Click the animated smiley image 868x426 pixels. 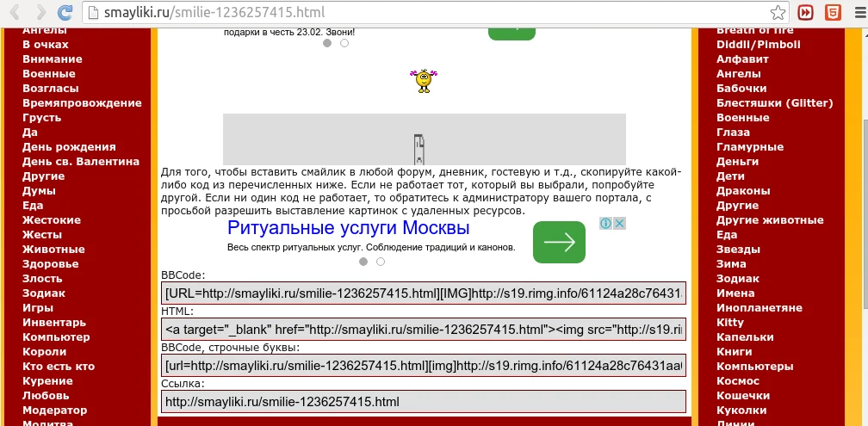(424, 81)
